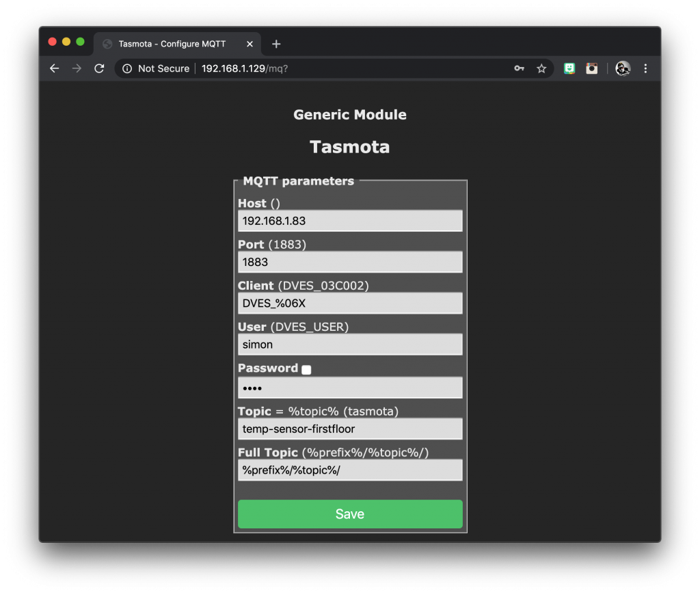Reload the Tasmota page

click(99, 68)
